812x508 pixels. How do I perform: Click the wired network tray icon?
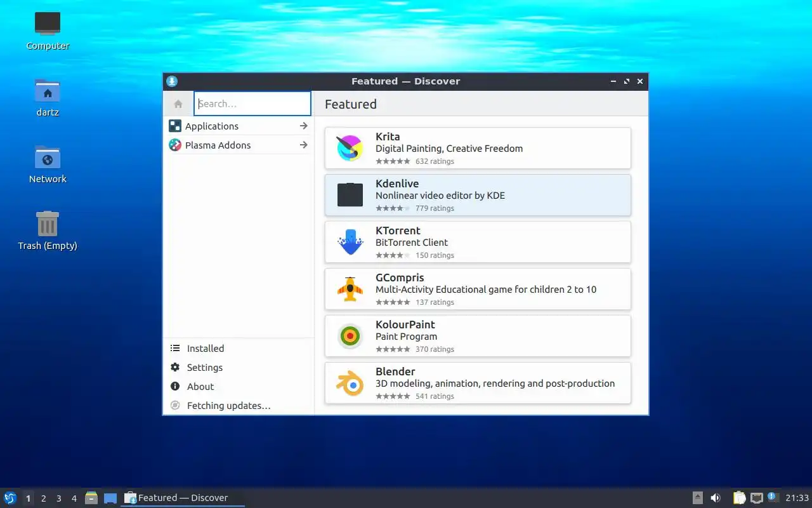pos(756,498)
